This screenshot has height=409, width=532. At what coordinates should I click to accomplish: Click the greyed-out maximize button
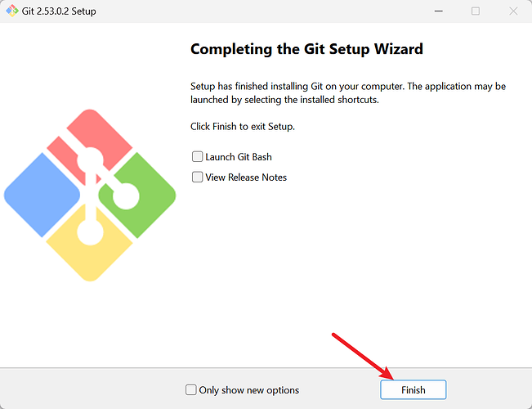tap(476, 11)
